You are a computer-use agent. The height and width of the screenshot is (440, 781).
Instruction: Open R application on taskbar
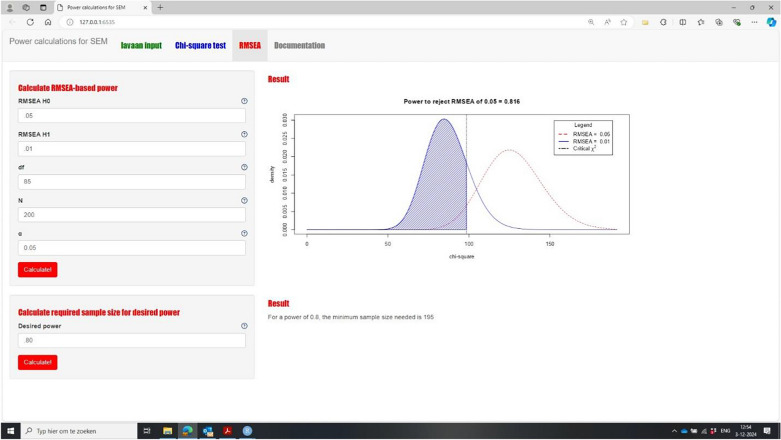tap(248, 431)
